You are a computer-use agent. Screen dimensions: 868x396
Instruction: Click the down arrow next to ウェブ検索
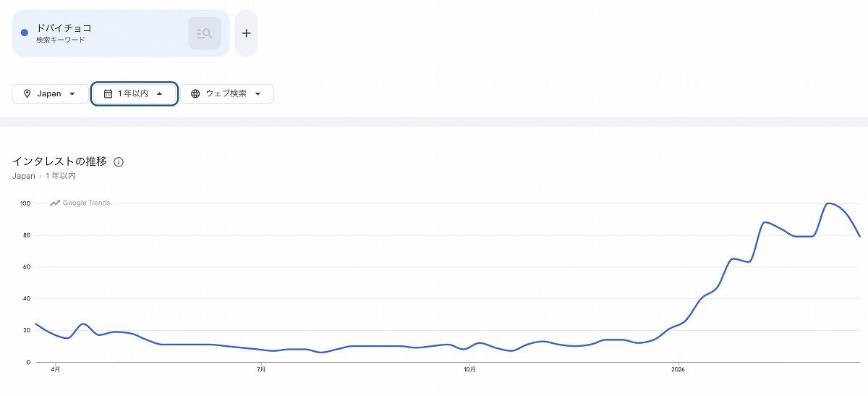point(258,93)
